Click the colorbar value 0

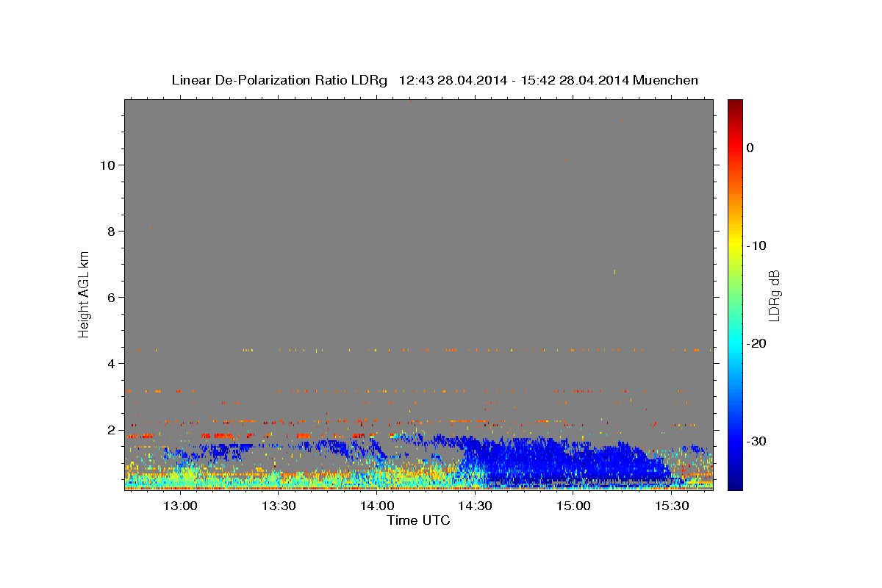click(x=750, y=148)
